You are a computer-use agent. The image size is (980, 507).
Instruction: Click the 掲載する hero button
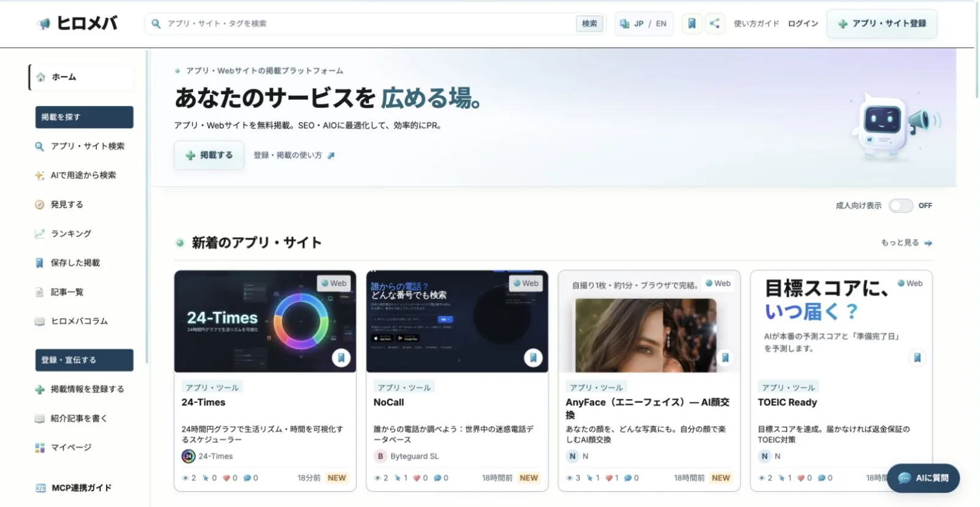point(209,155)
